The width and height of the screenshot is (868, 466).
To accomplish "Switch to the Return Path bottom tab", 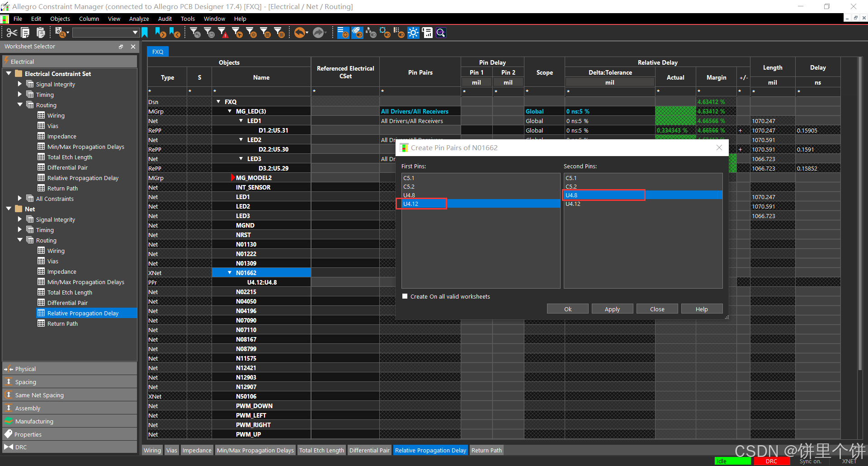I will (486, 450).
